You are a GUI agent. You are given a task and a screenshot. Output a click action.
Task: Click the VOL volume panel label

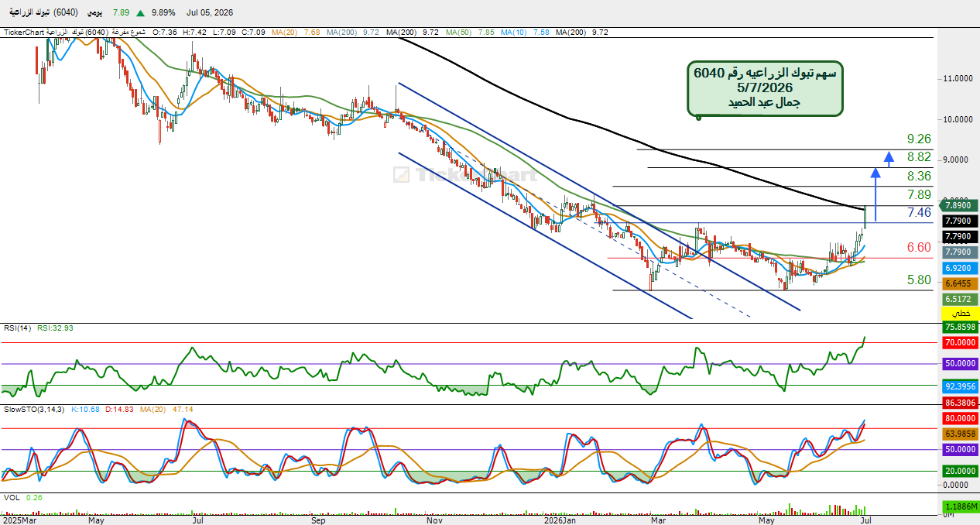click(12, 498)
